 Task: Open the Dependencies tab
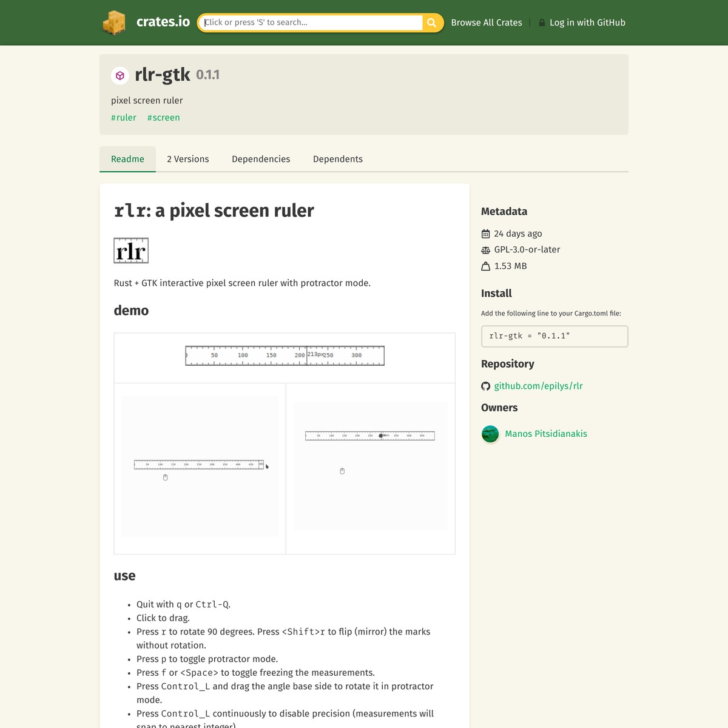[x=261, y=159]
